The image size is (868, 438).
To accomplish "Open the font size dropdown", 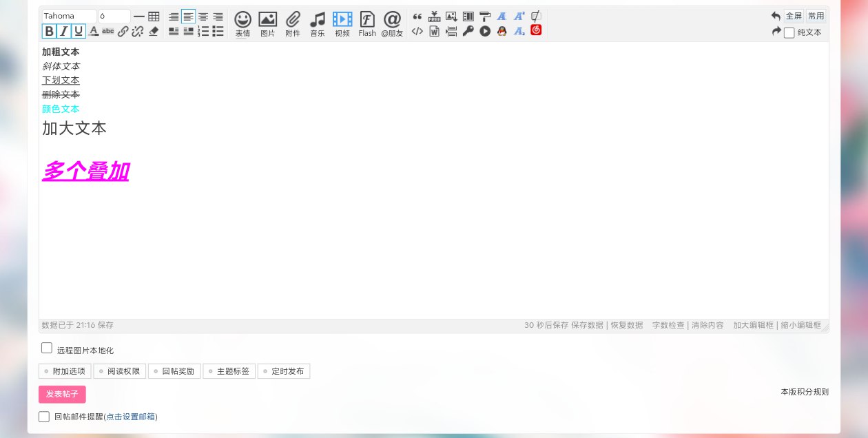I will (x=114, y=16).
